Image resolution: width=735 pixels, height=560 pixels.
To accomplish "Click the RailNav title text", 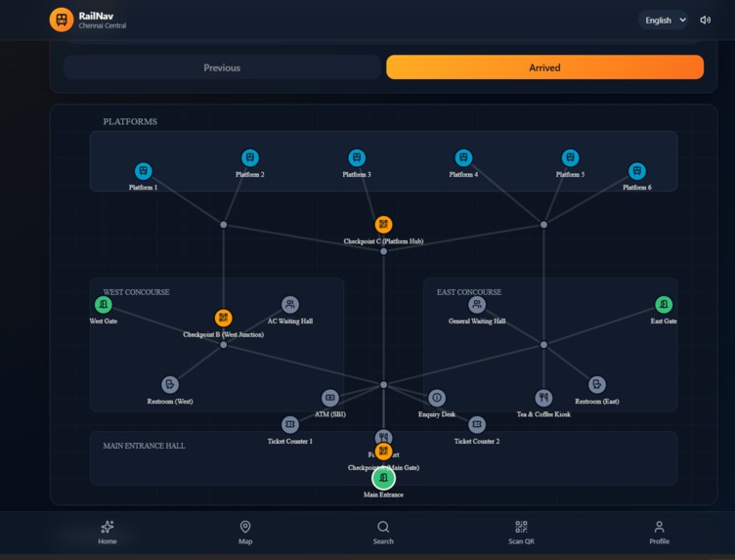I will pos(96,16).
